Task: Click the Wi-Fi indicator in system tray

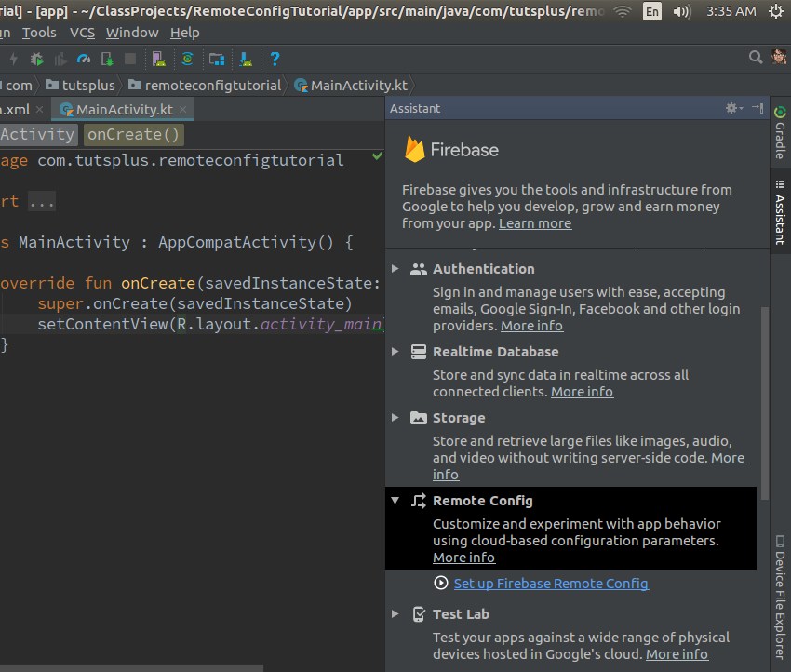Action: (x=622, y=11)
